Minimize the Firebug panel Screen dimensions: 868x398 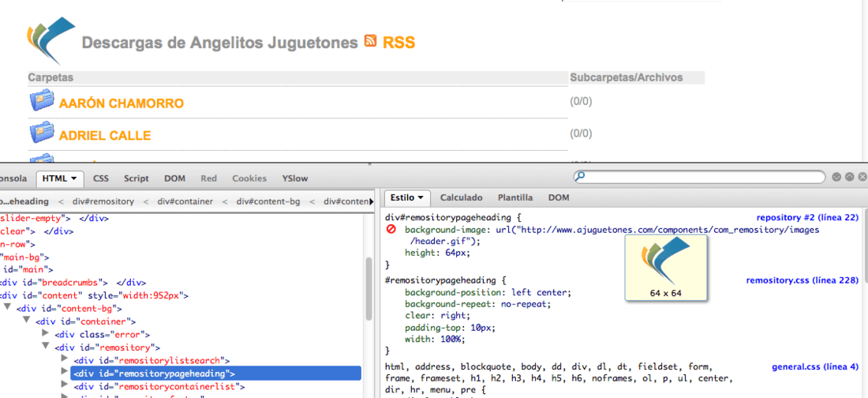pyautogui.click(x=836, y=177)
